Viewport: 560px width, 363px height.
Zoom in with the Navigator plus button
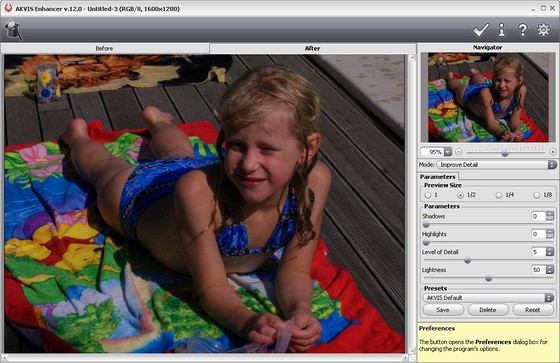point(552,152)
